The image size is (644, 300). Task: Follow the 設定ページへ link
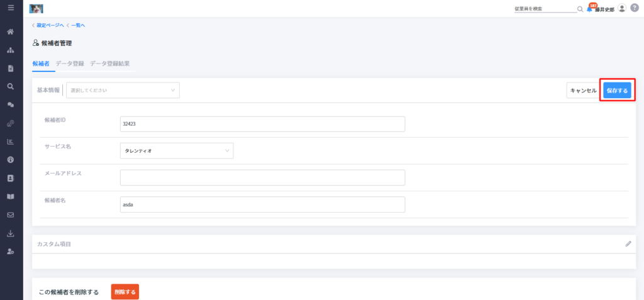click(x=50, y=26)
